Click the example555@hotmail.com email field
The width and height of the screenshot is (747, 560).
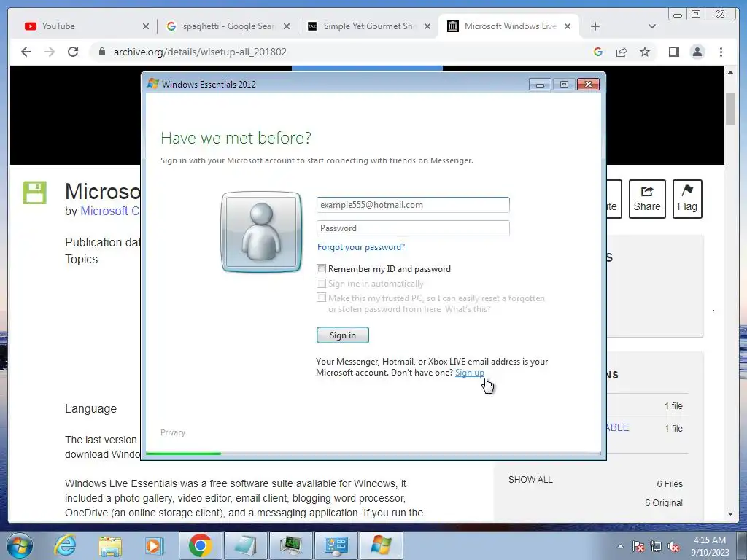pyautogui.click(x=413, y=205)
